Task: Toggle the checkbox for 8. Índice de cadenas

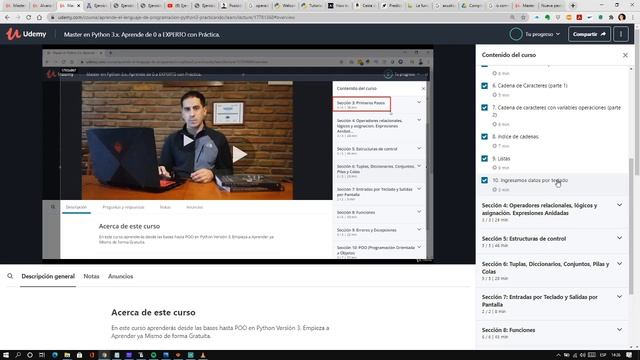Action: coord(484,137)
